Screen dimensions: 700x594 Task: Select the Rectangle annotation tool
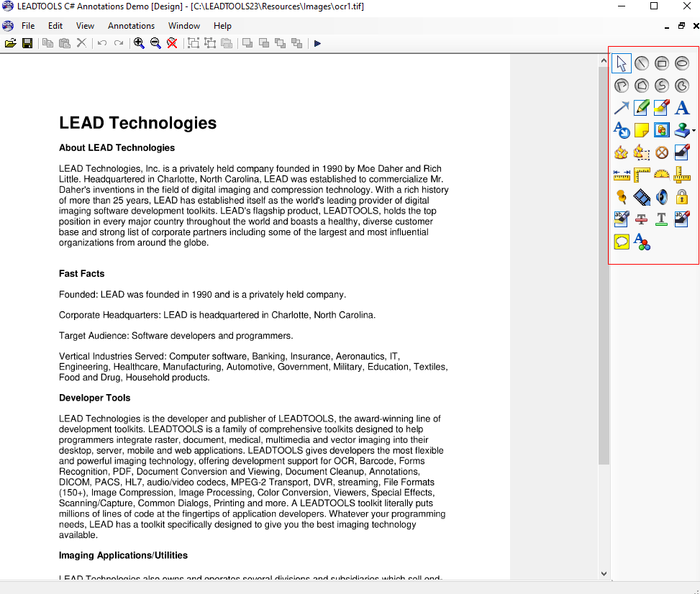point(662,63)
